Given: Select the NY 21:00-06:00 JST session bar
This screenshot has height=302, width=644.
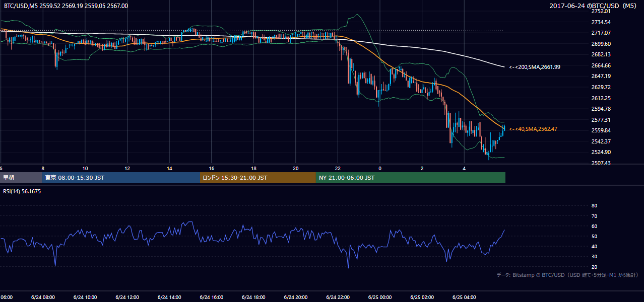Looking at the screenshot, I should tap(410, 178).
